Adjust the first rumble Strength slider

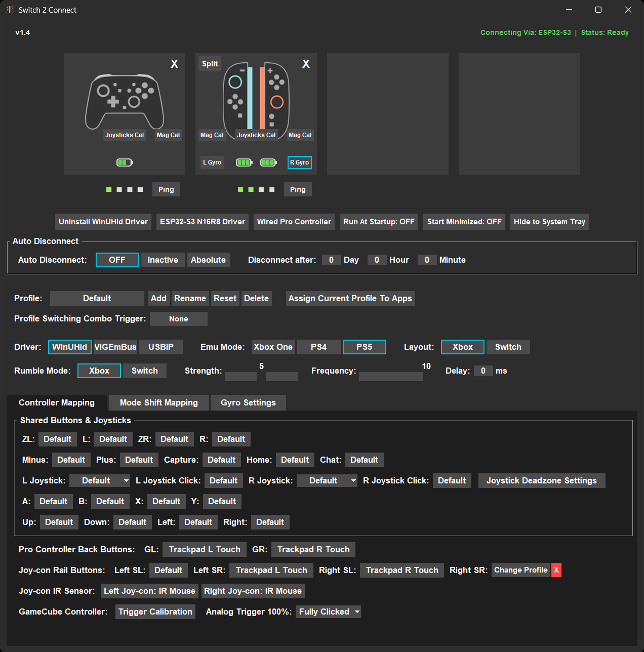click(x=240, y=377)
